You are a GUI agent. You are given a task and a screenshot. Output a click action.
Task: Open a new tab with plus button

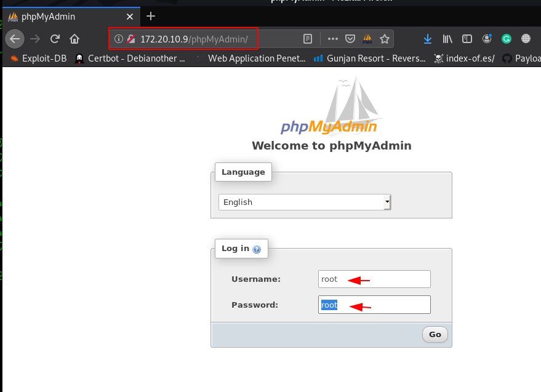[x=151, y=16]
